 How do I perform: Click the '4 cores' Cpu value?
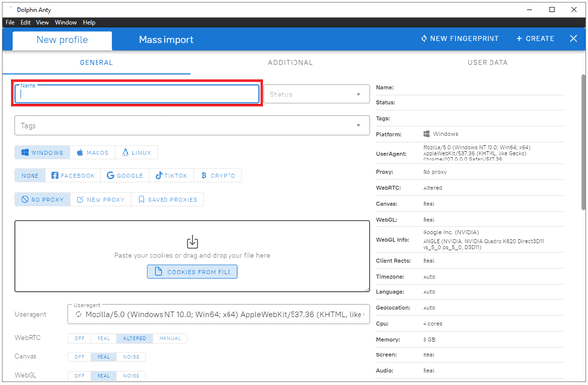tap(432, 324)
